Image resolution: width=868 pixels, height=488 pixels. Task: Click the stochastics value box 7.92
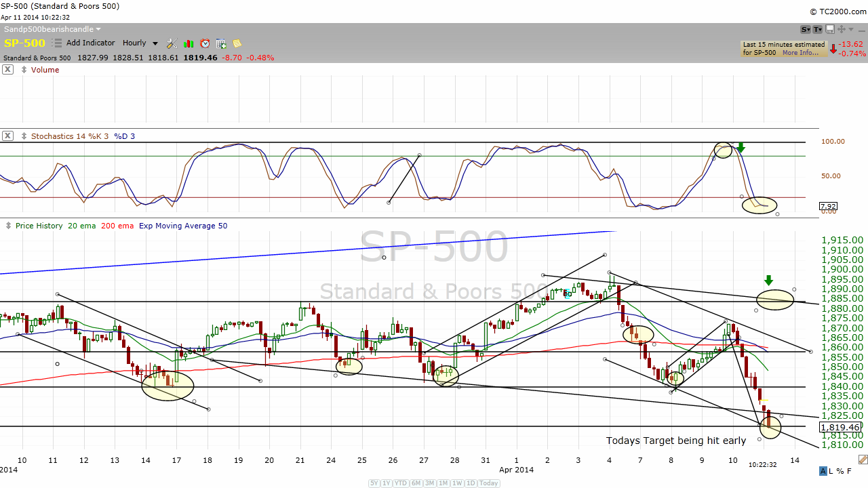827,206
